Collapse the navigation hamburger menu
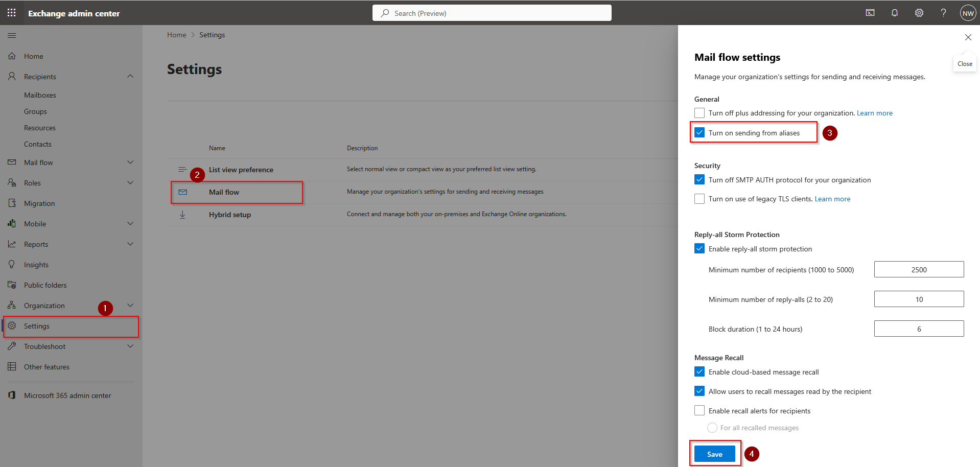This screenshot has height=467, width=980. 12,35
